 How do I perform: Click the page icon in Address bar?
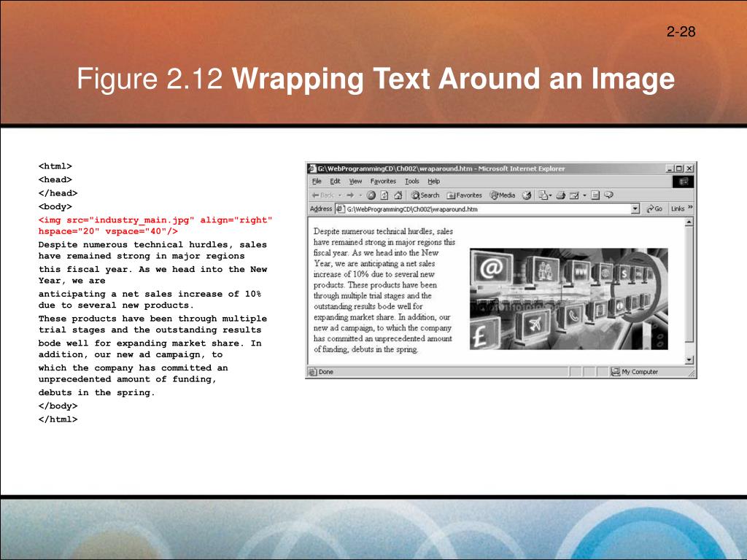point(340,209)
